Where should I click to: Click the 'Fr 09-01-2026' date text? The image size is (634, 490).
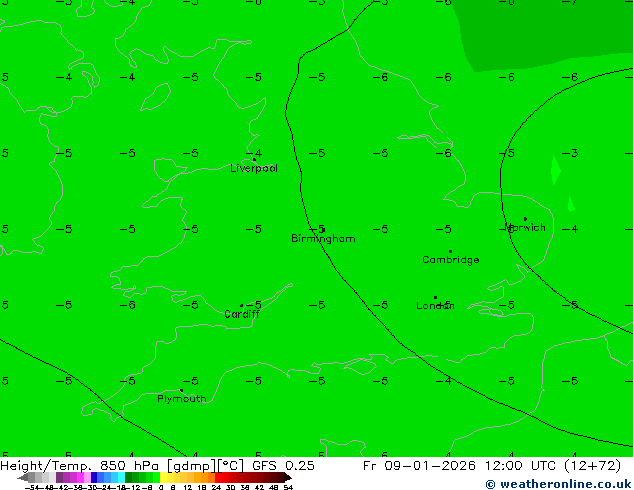419,466
